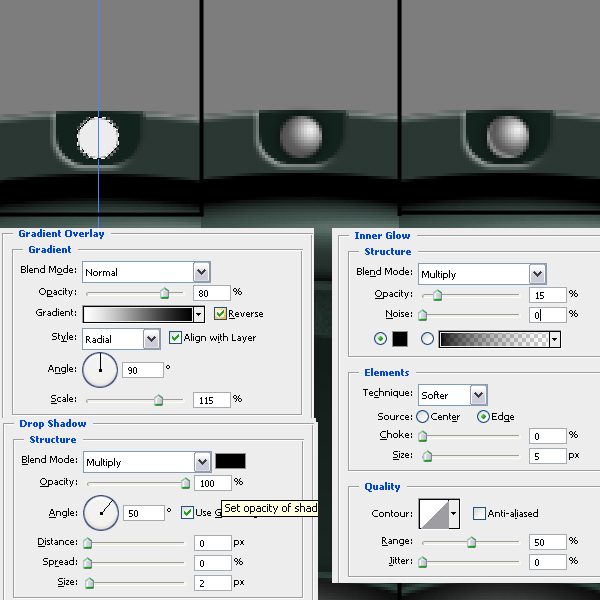Click Range field showing 50
The width and height of the screenshot is (600, 600).
pyautogui.click(x=548, y=542)
